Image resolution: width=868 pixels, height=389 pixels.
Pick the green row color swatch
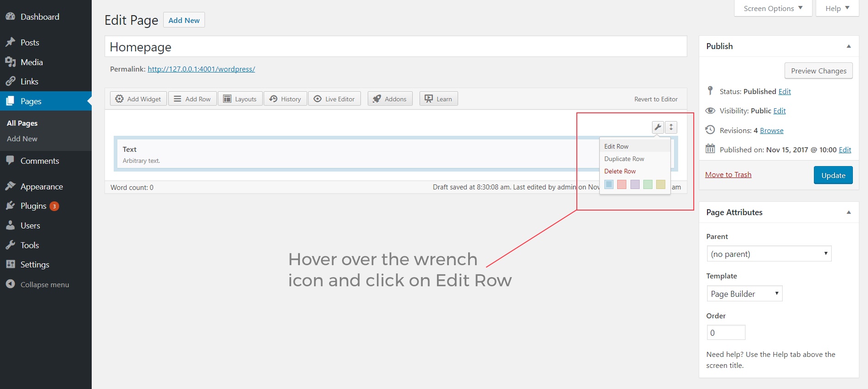[x=648, y=184]
